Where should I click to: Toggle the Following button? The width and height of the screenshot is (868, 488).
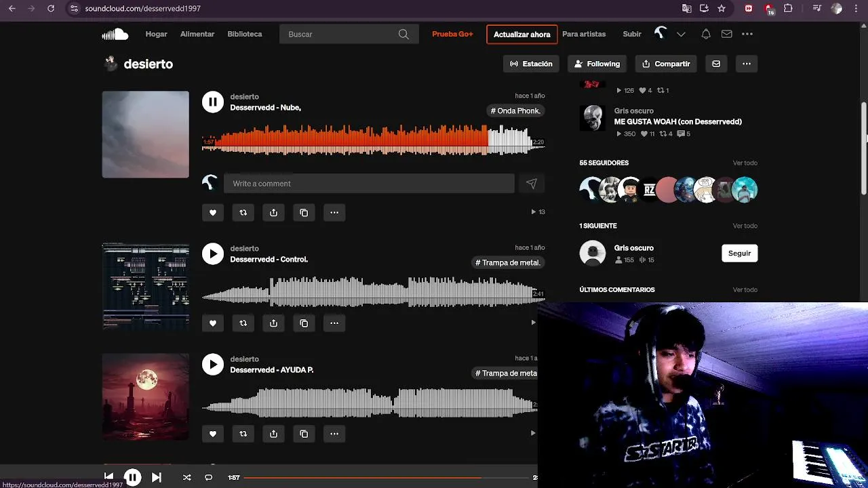click(x=597, y=64)
